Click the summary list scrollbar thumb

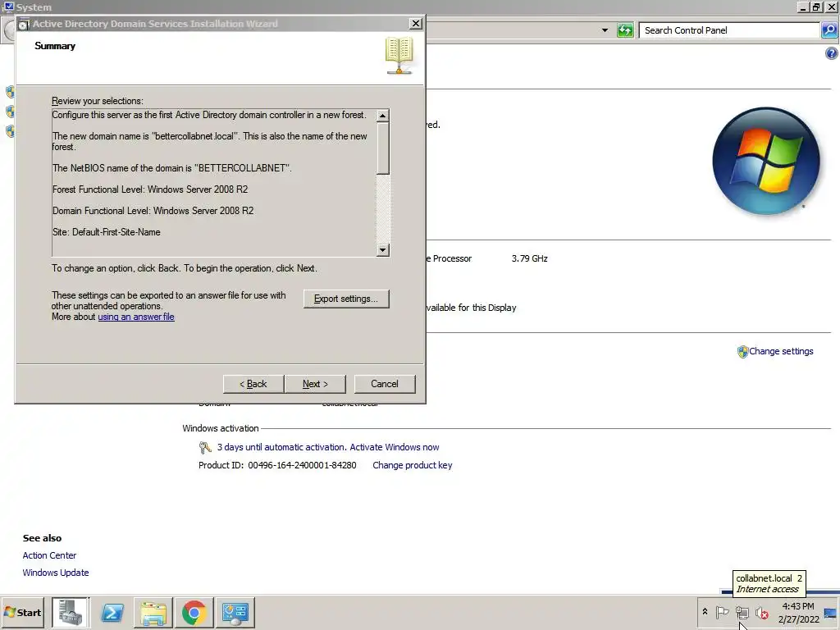tap(382, 148)
